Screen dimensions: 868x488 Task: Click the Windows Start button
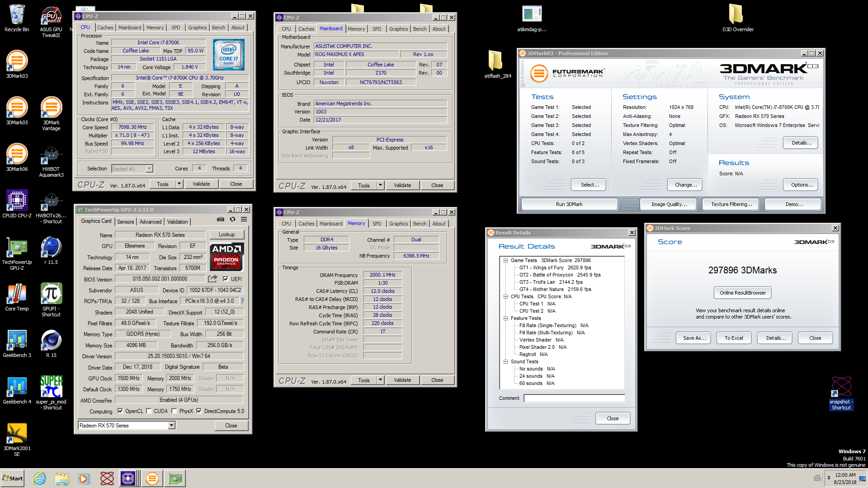click(x=13, y=479)
